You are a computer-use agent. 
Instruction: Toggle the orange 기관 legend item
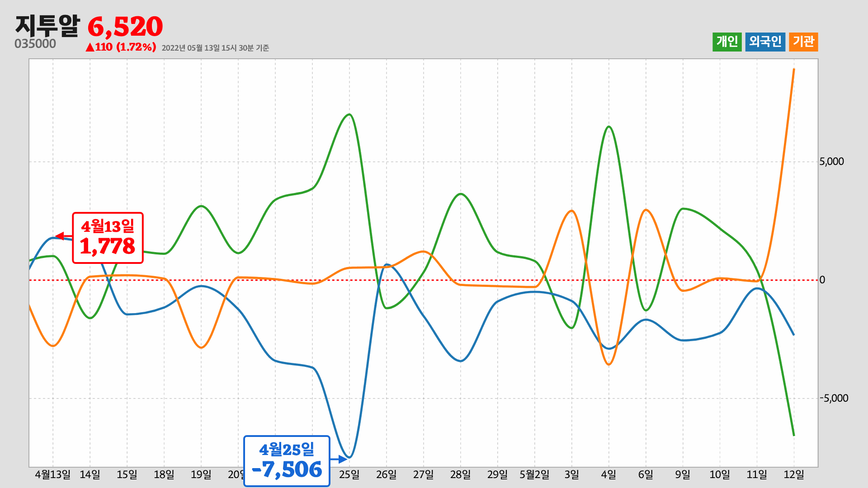tap(803, 42)
